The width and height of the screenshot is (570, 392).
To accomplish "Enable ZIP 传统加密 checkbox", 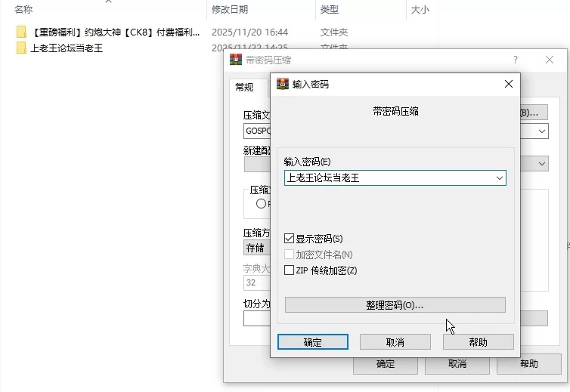I will tap(289, 270).
